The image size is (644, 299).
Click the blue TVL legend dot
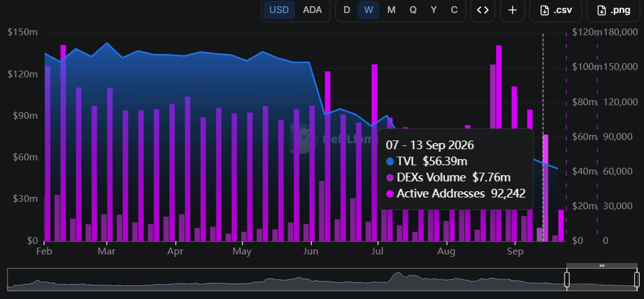pos(390,162)
